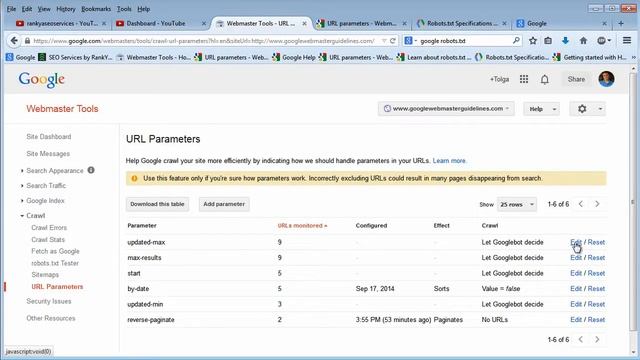Click Download this table button
Screen dimensions: 640x360
(157, 204)
